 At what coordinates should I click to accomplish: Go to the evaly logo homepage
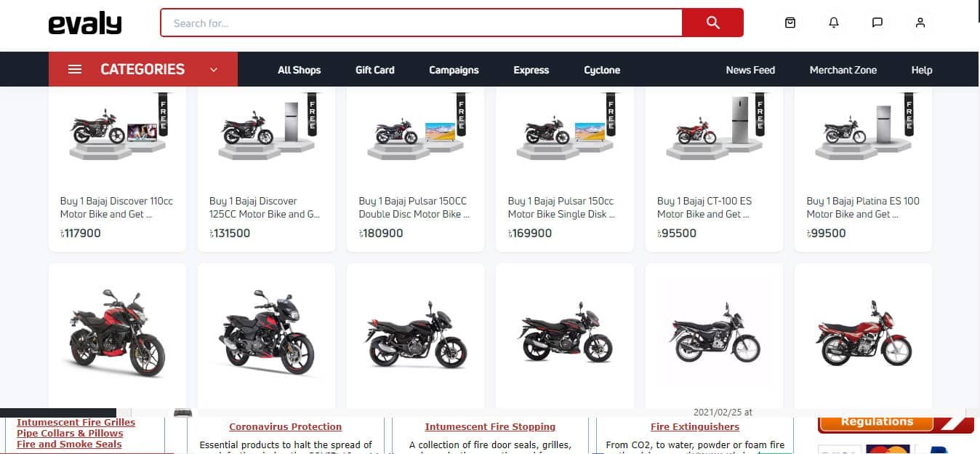pyautogui.click(x=85, y=23)
